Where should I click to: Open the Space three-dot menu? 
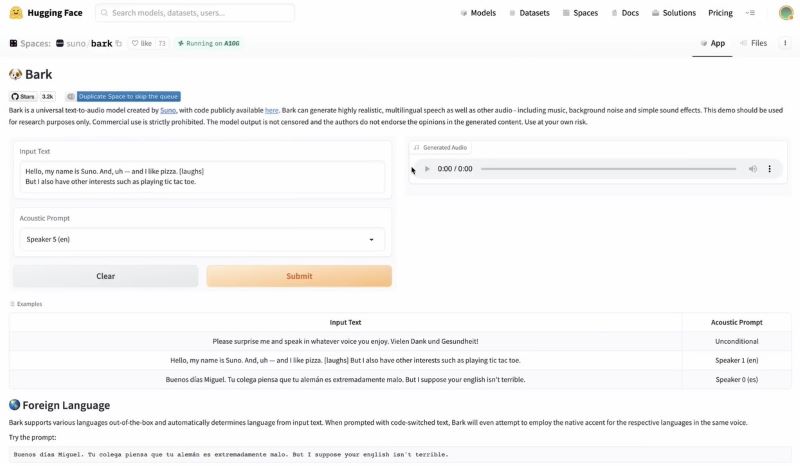(x=785, y=44)
